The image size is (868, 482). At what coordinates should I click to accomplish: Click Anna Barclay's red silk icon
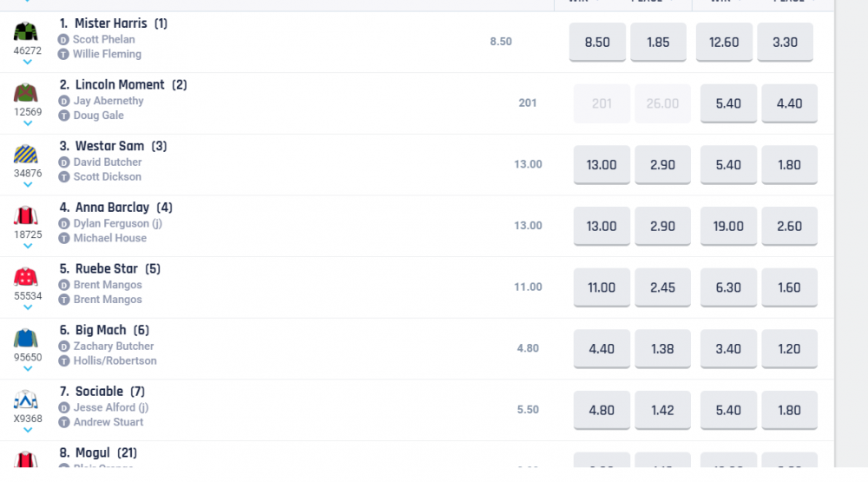point(27,215)
